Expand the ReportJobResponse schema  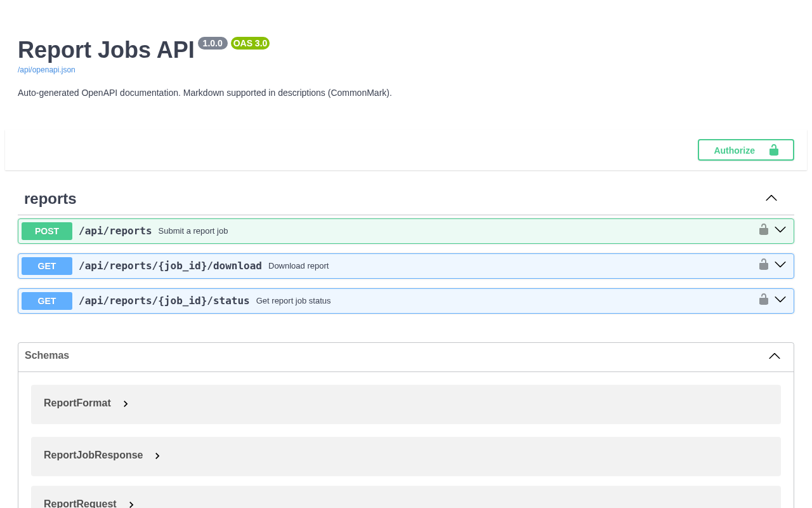tap(157, 456)
